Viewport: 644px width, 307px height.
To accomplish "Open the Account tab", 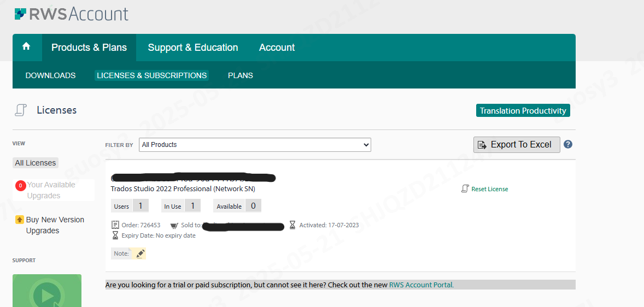I will [x=277, y=48].
